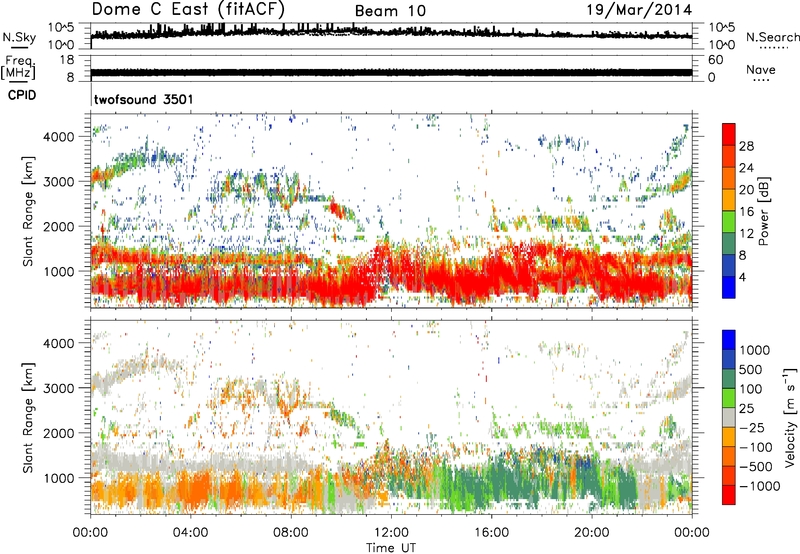Image resolution: width=800 pixels, height=554 pixels.
Task: Click the '-1000' tick on Velocity colorbar
Action: [759, 486]
